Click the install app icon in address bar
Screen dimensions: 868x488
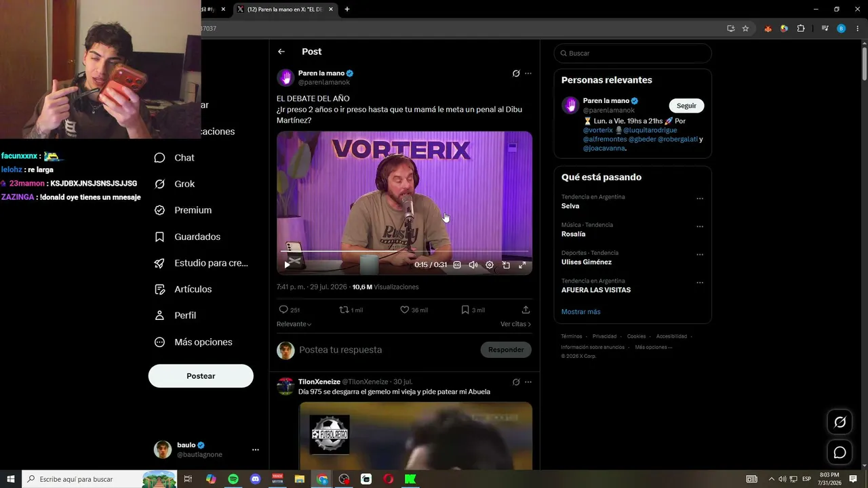[x=730, y=28]
